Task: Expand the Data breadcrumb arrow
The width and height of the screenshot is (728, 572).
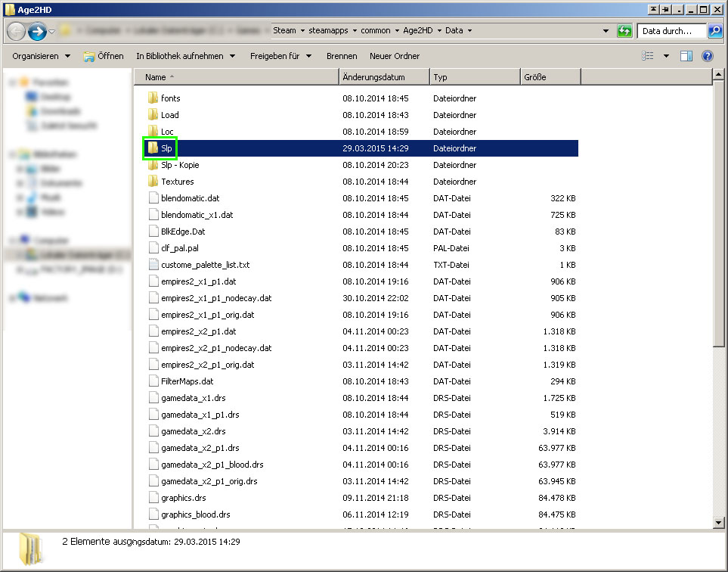Action: click(470, 31)
